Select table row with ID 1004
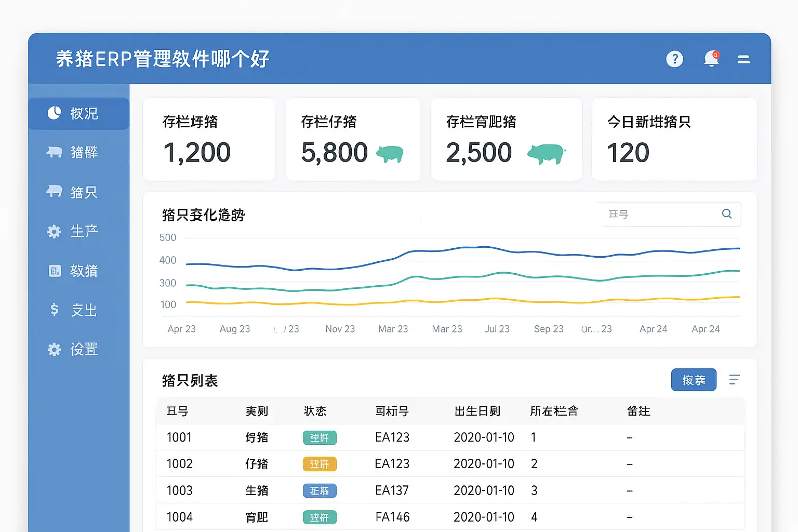This screenshot has width=798, height=532. point(449,517)
